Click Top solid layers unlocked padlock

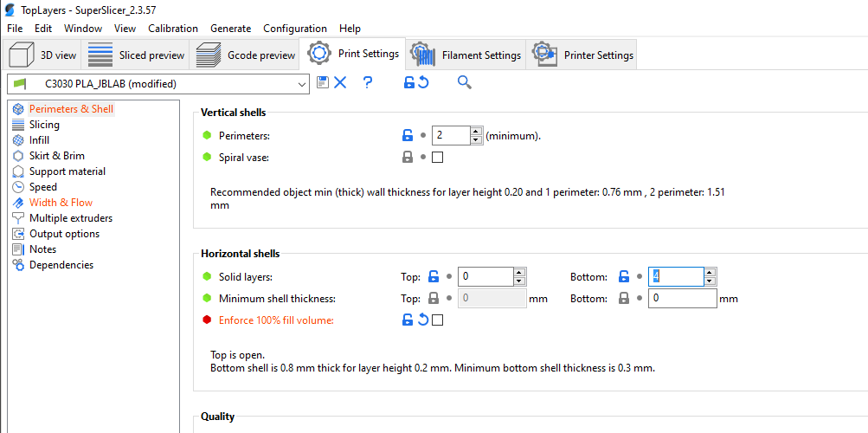click(x=434, y=275)
